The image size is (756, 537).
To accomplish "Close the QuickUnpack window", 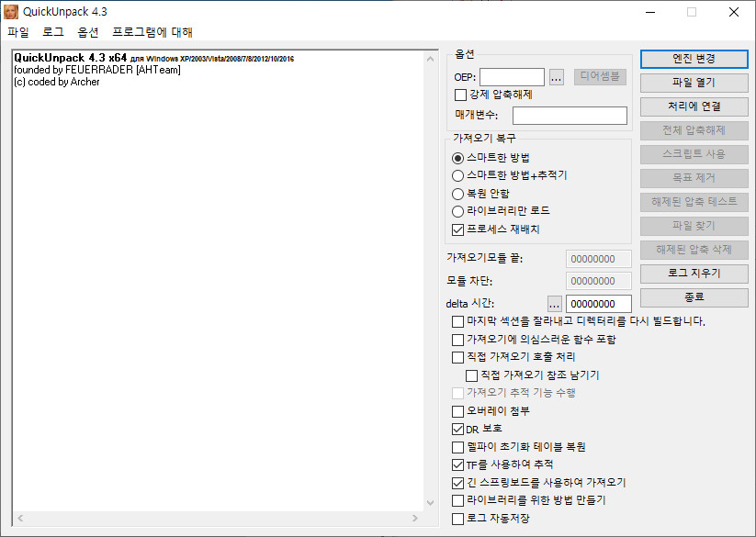I will (734, 12).
